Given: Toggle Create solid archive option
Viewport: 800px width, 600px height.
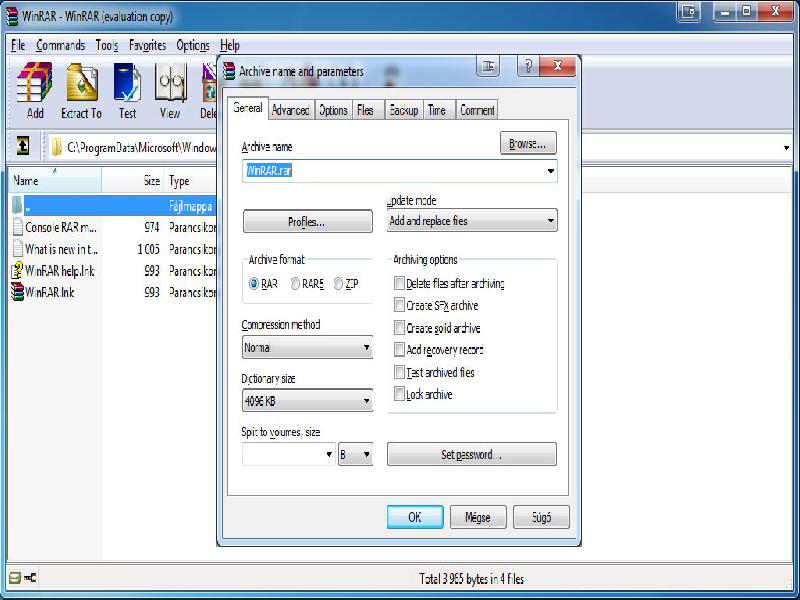Looking at the screenshot, I should pyautogui.click(x=399, y=328).
